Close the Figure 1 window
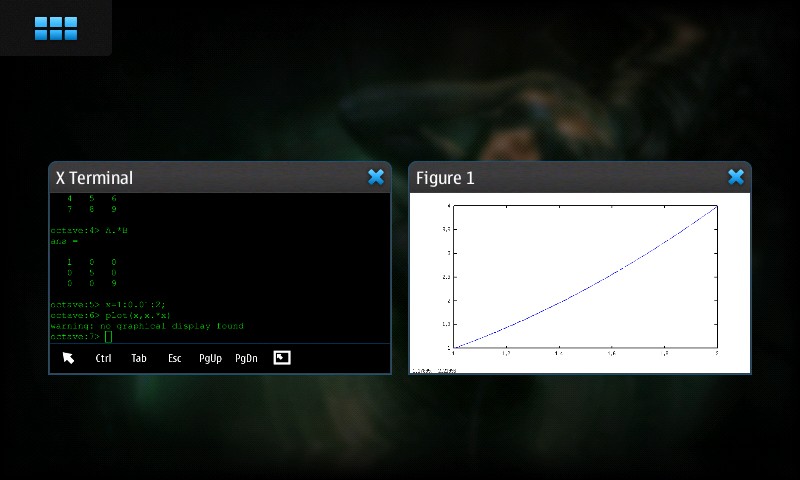The image size is (800, 480). (x=736, y=177)
